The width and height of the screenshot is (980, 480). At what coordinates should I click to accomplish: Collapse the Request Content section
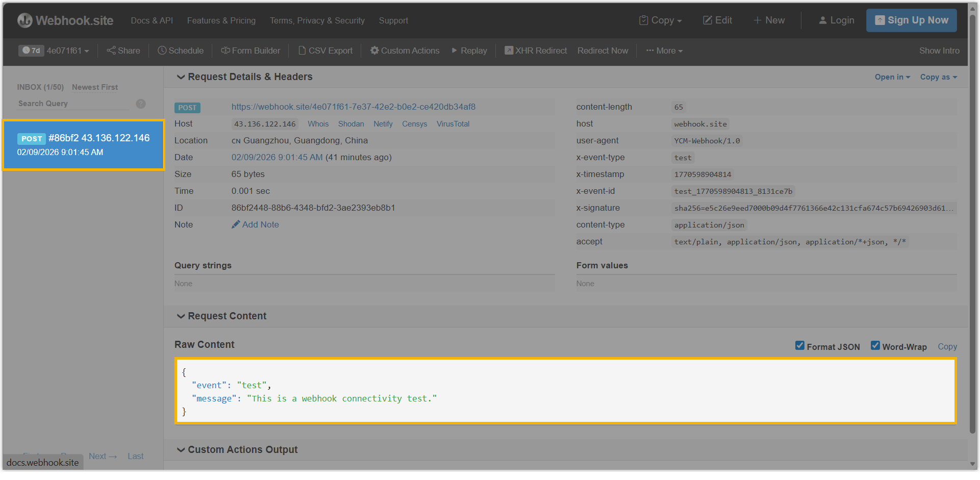181,316
